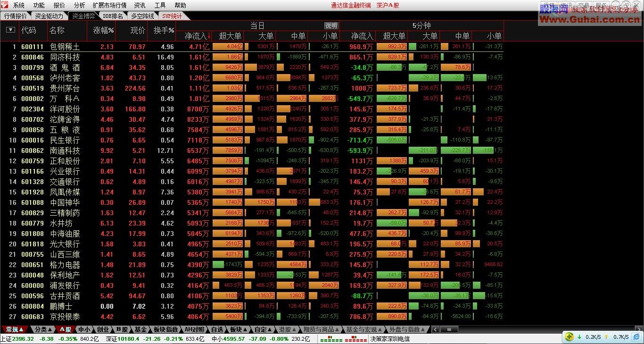Open the column selector arrow beside 代码
The height and width of the screenshot is (344, 644).
coord(10,30)
